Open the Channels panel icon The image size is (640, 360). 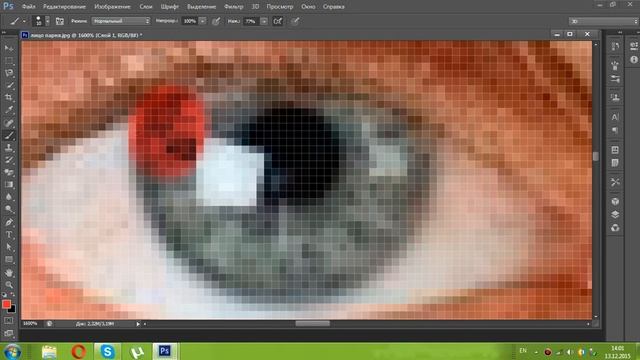tap(615, 228)
